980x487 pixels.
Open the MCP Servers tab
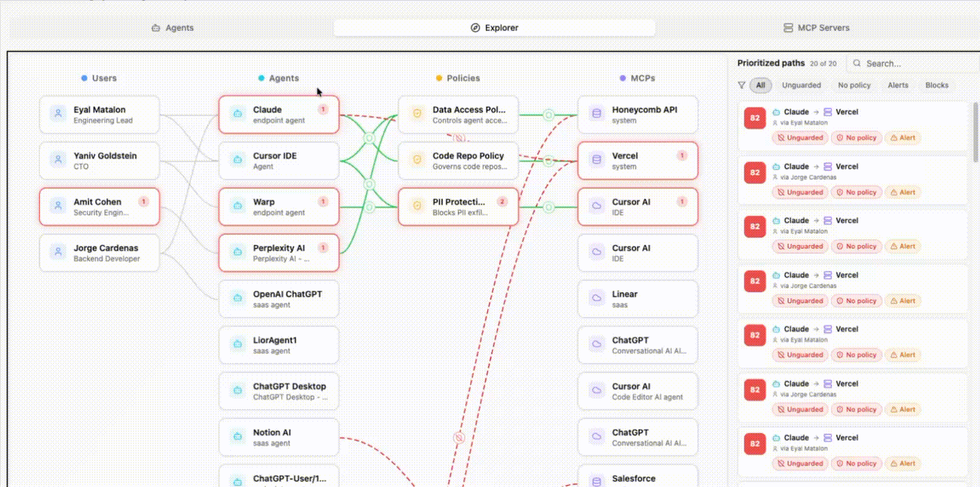[816, 28]
